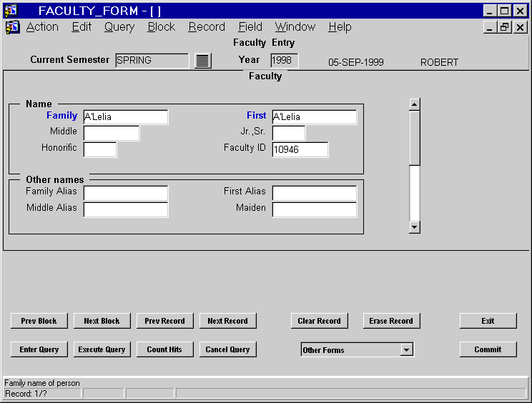Click the scrollbar down arrow
The height and width of the screenshot is (403, 532).
(x=414, y=227)
